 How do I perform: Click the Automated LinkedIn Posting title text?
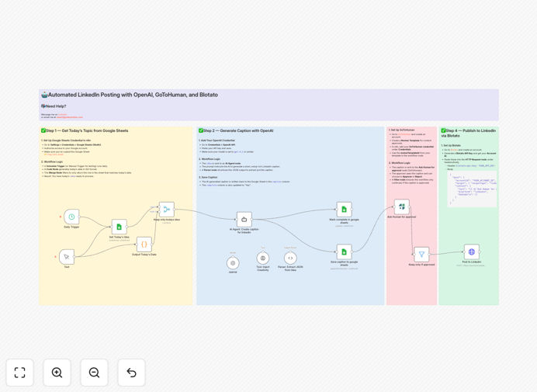[x=130, y=95]
